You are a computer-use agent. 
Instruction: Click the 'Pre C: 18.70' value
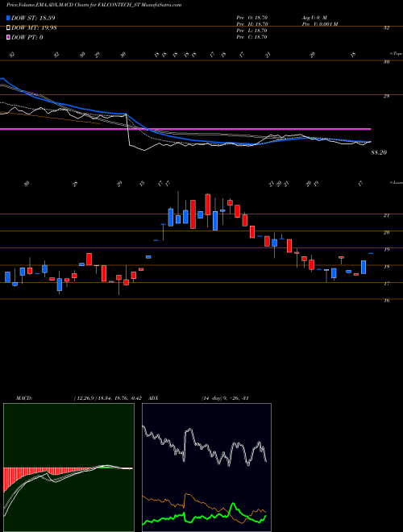pos(252,37)
